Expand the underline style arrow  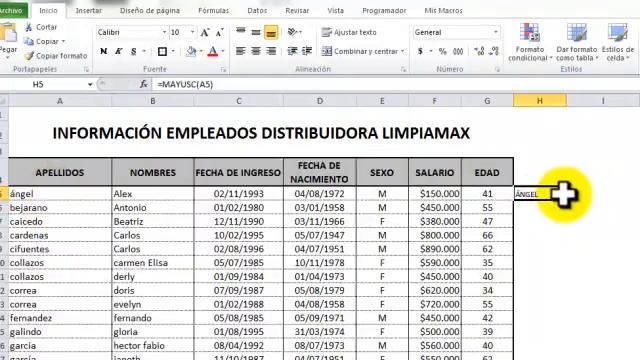click(144, 51)
